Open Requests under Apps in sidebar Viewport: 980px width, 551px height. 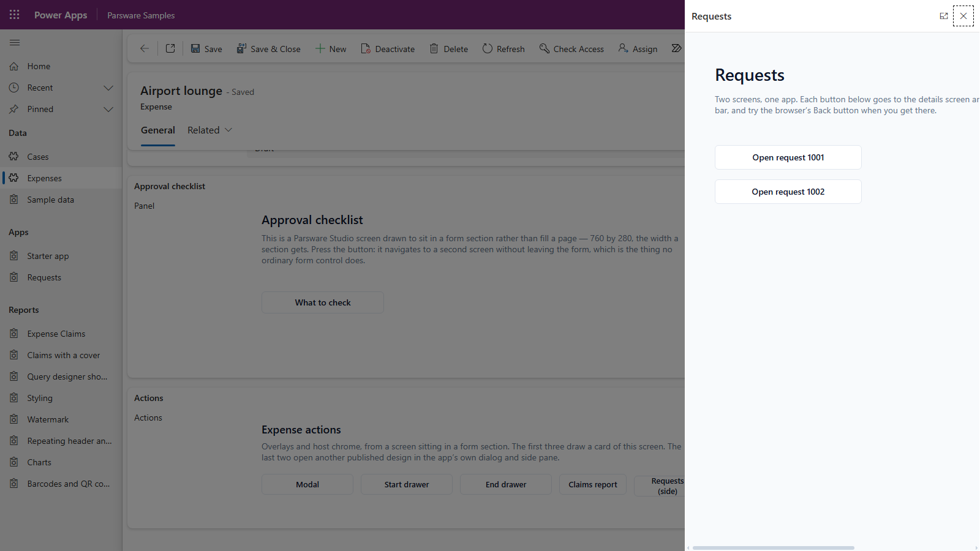point(61,277)
